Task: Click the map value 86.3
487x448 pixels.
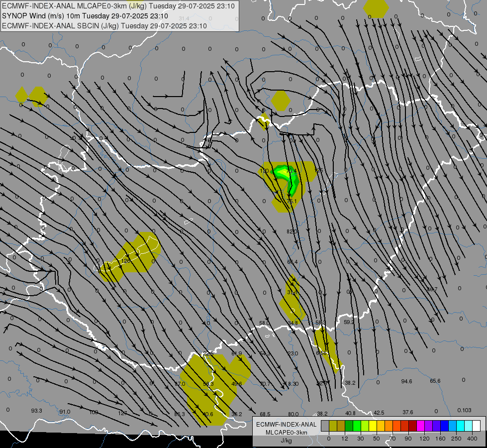Action: [x=180, y=414]
